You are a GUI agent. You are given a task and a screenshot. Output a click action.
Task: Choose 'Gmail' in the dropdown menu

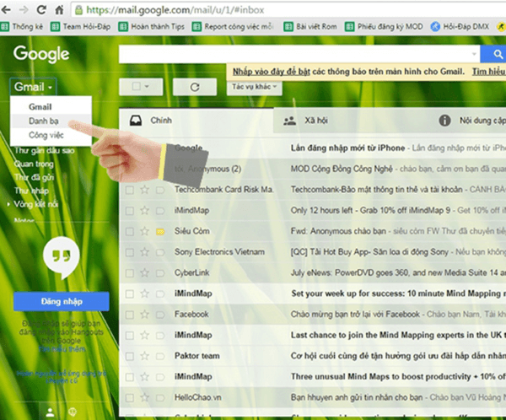tap(40, 107)
